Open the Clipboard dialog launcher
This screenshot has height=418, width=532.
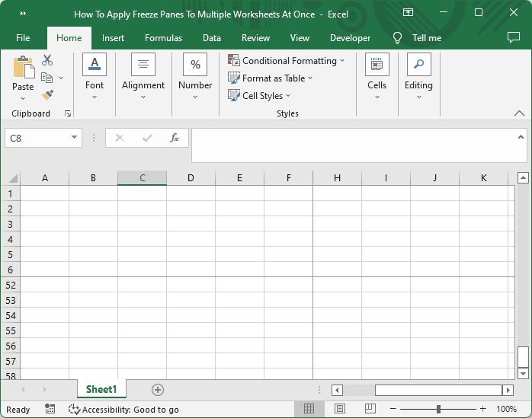coord(68,113)
